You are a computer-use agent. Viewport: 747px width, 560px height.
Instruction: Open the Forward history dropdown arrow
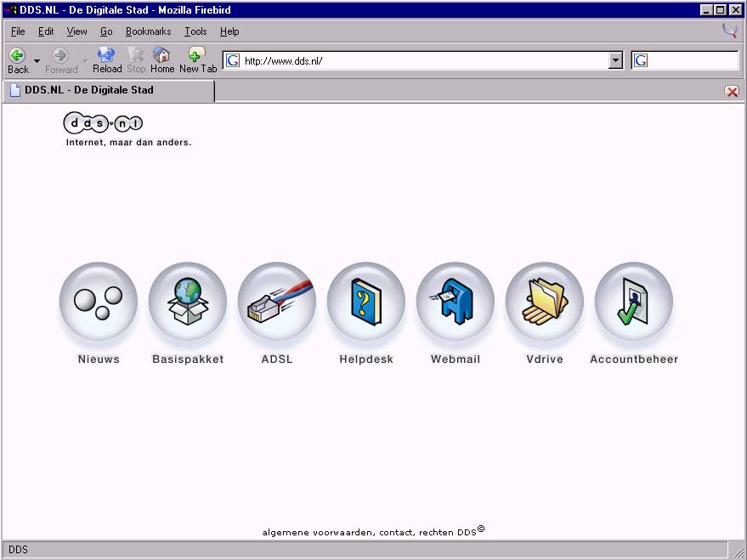click(x=85, y=61)
